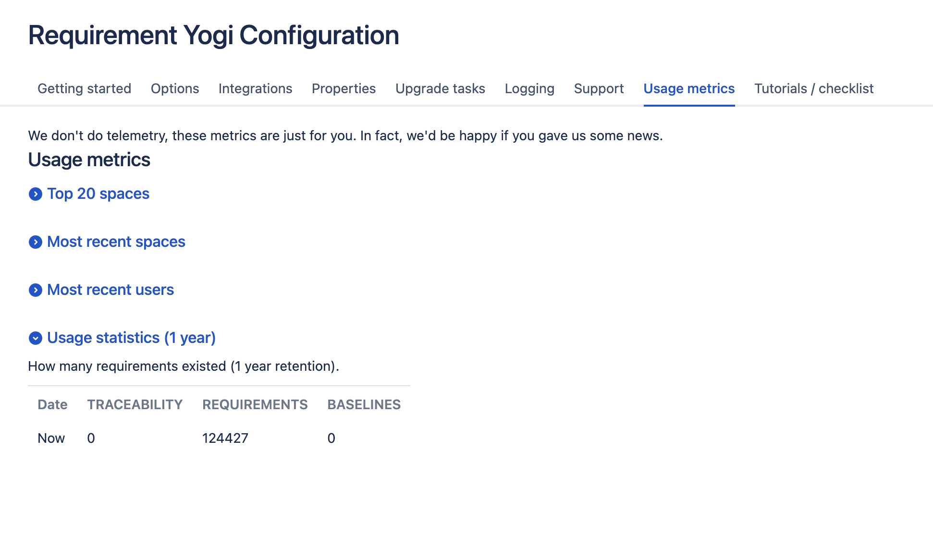Select the Usage metrics tab

coord(689,89)
